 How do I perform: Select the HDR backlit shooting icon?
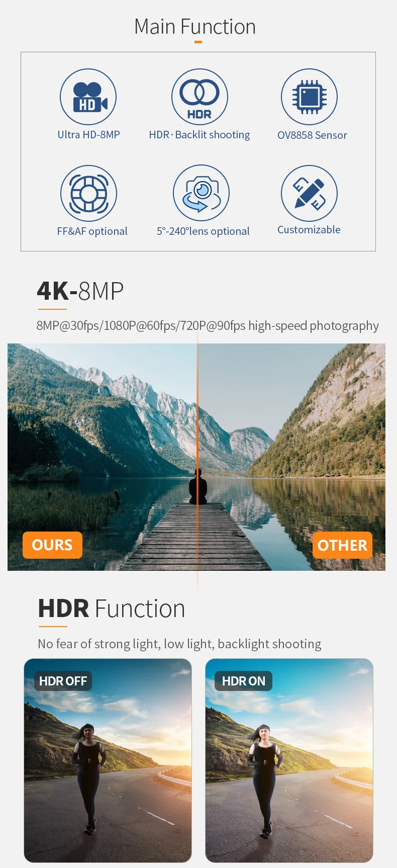pyautogui.click(x=200, y=97)
